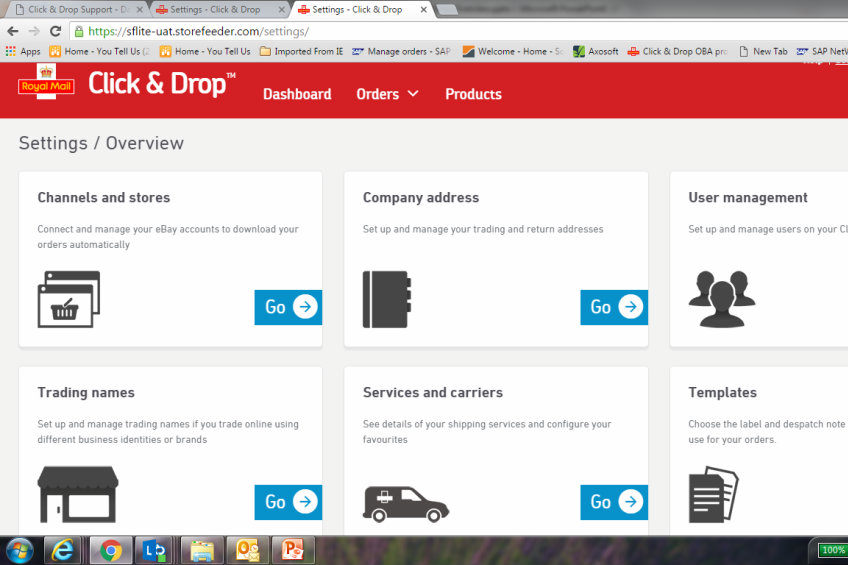Open the Axosoft bookmark
The height and width of the screenshot is (565, 848).
(595, 51)
